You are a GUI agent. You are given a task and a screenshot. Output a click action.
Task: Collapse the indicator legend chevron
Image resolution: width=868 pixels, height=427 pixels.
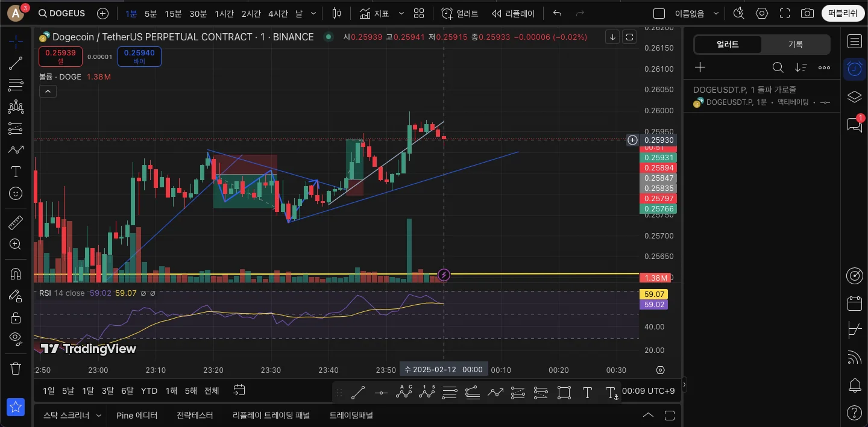coord(48,92)
